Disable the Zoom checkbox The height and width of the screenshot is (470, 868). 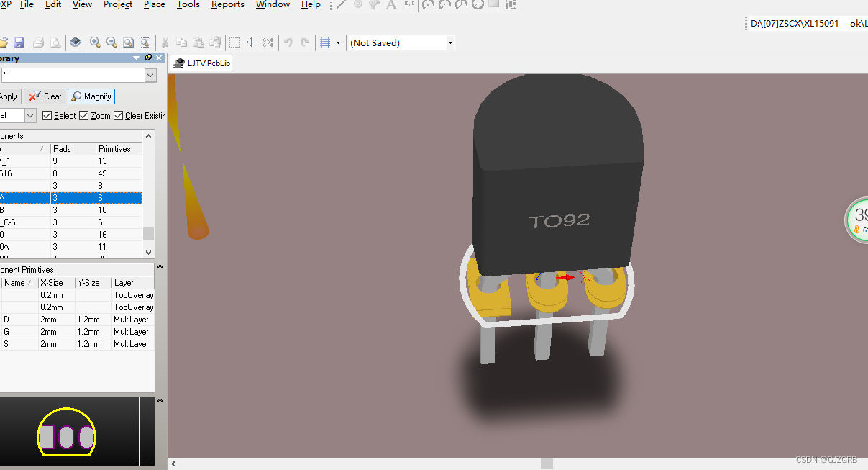[83, 115]
